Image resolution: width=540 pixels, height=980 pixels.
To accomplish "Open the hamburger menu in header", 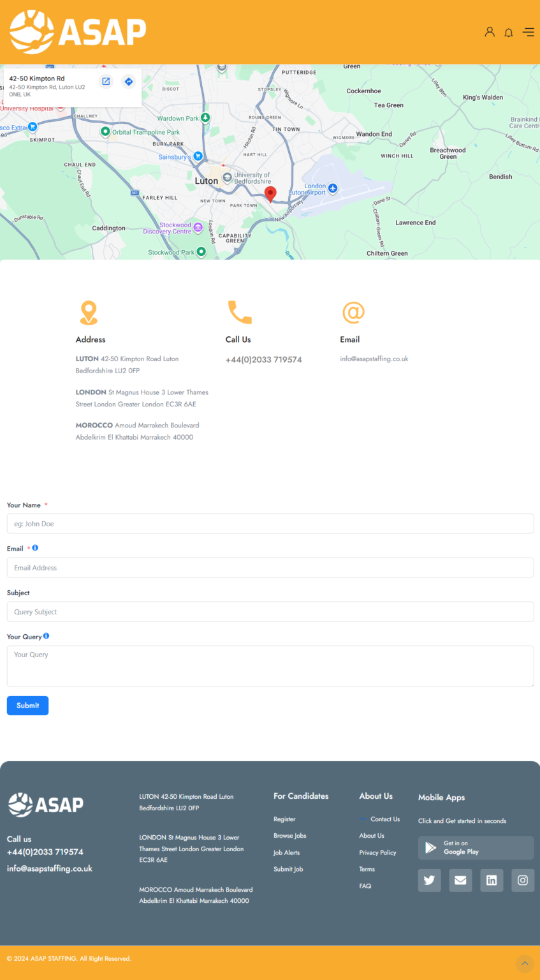I will pyautogui.click(x=529, y=32).
